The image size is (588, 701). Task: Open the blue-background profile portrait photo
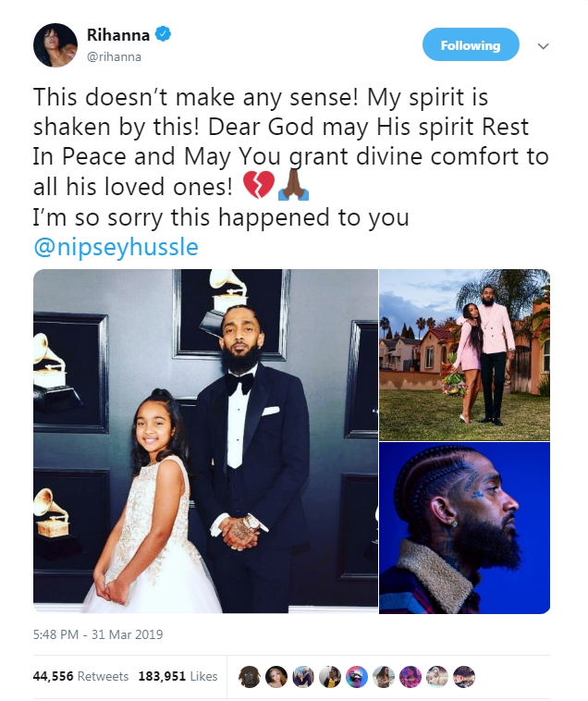coord(465,527)
